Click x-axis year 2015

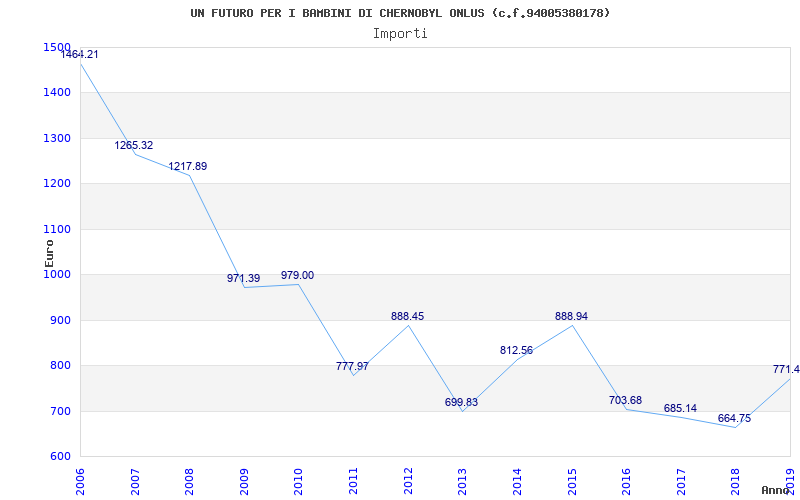(x=571, y=482)
